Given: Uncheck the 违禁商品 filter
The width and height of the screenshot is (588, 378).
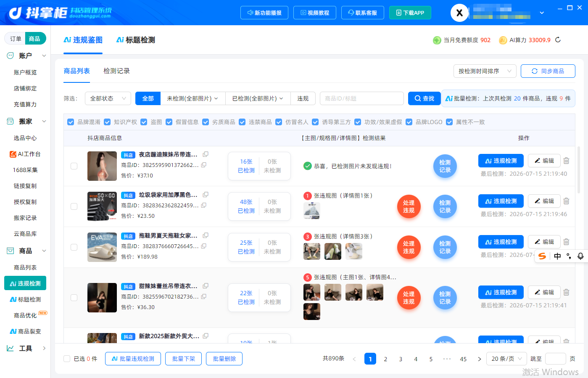Looking at the screenshot, I should pos(242,122).
